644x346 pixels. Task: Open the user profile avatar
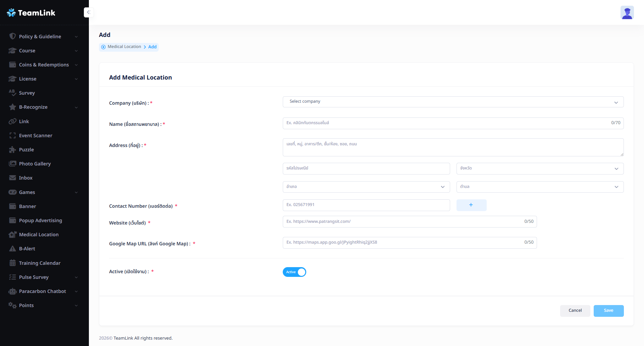pos(627,13)
